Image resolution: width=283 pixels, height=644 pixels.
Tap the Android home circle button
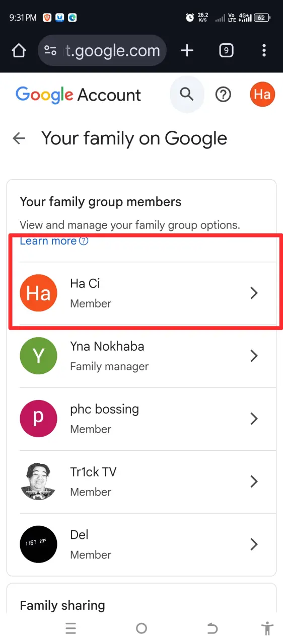click(141, 628)
